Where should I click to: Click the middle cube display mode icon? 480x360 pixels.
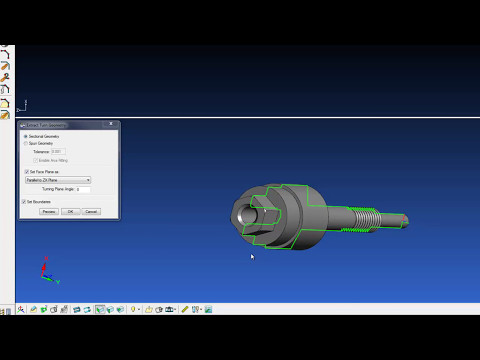[x=110, y=309]
